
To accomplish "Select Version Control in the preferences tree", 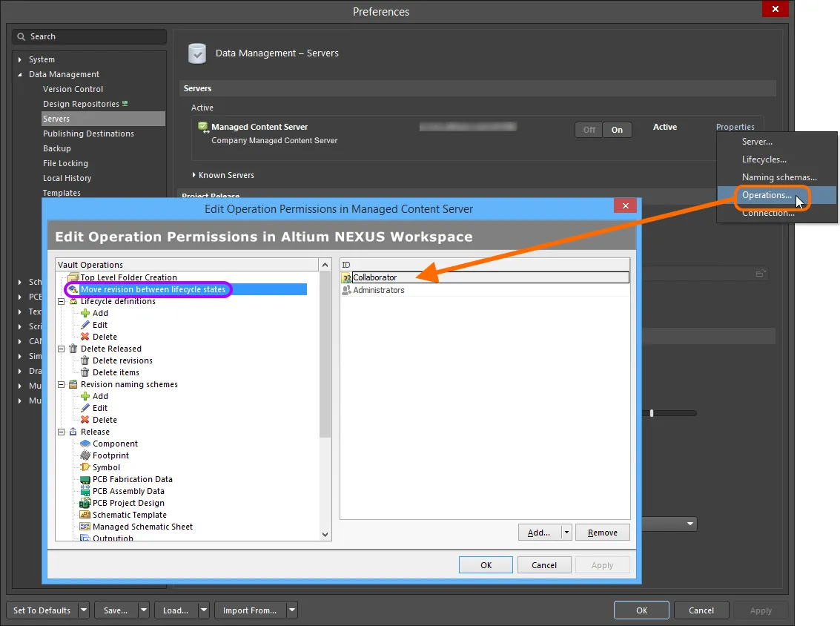I will click(73, 89).
